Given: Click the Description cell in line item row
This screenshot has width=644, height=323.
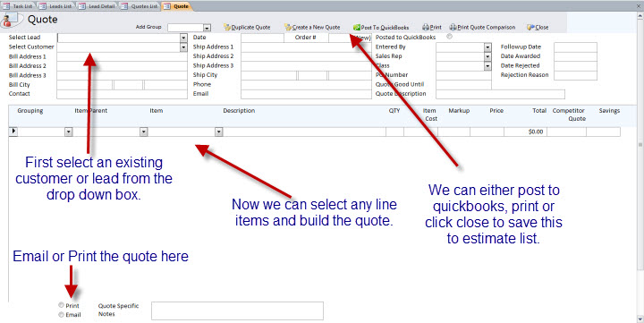Looking at the screenshot, I should pyautogui.click(x=304, y=132).
